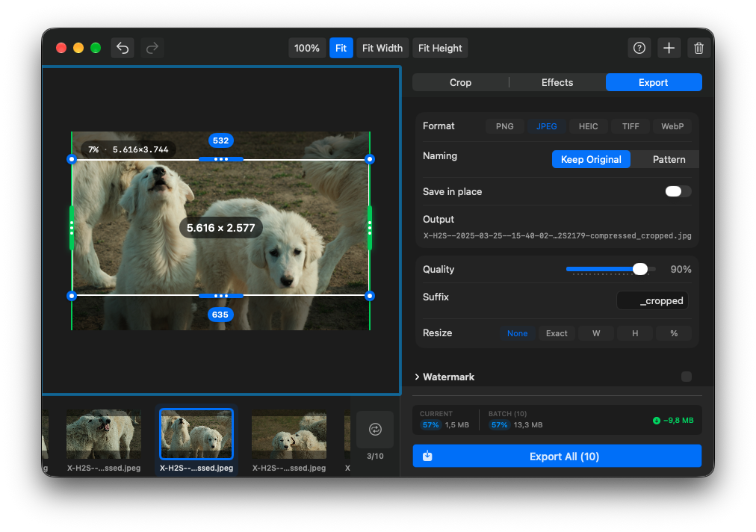Select the selected two-puppies thumbnail
Viewport: 756px width, 532px height.
click(x=196, y=433)
